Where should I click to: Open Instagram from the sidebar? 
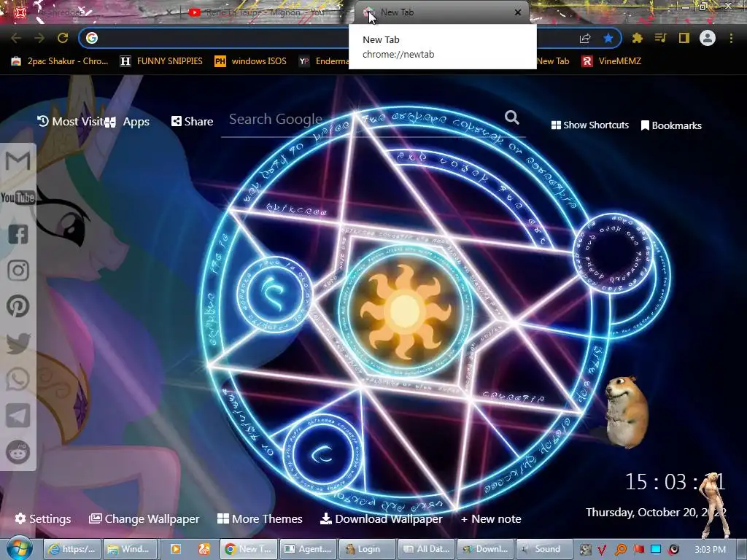[18, 271]
